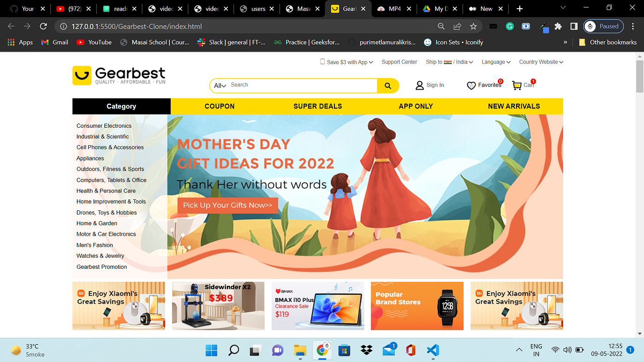The height and width of the screenshot is (362, 644).
Task: Open the SUPER DEALS menu item
Action: coord(318,106)
